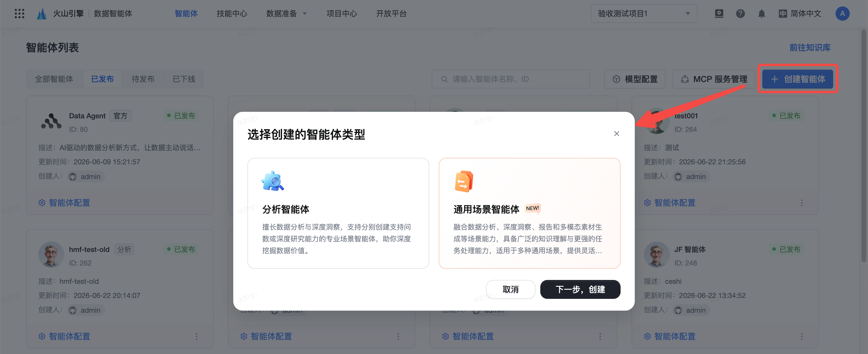Open more options for hmf-test-old card
The width and height of the screenshot is (868, 354).
(x=196, y=336)
